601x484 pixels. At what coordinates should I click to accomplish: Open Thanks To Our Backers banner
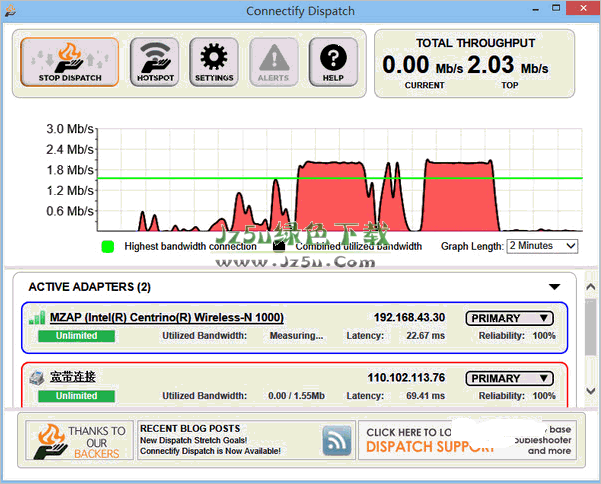coord(79,440)
